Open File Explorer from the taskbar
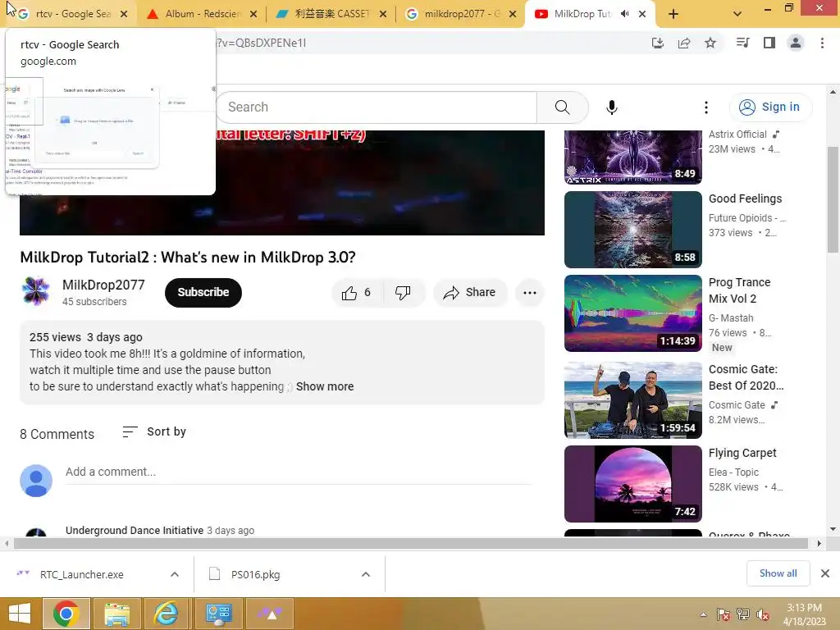 pyautogui.click(x=116, y=614)
